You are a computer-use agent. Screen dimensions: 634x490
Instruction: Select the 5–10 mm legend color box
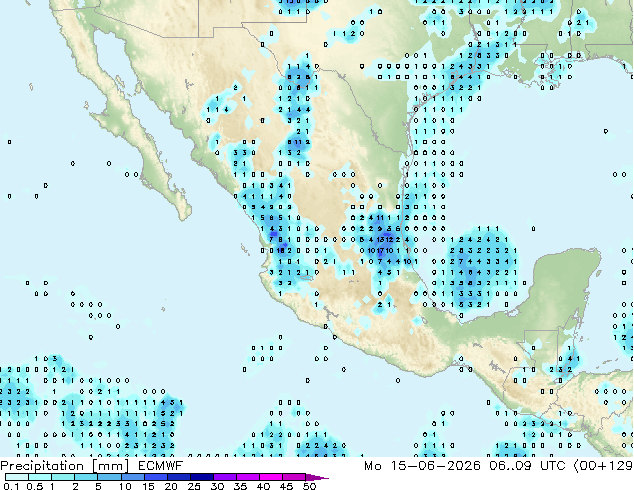click(x=109, y=477)
